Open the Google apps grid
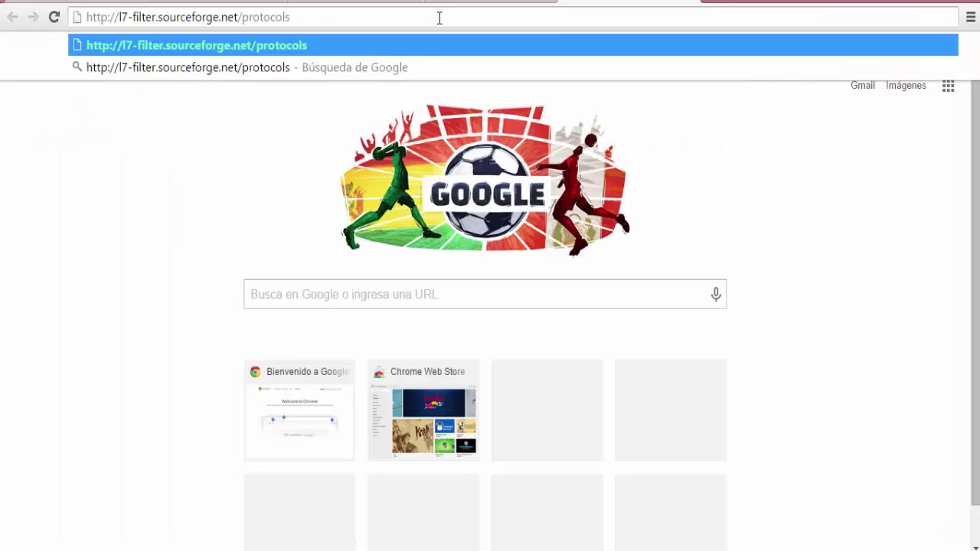Image resolution: width=980 pixels, height=551 pixels. (948, 86)
